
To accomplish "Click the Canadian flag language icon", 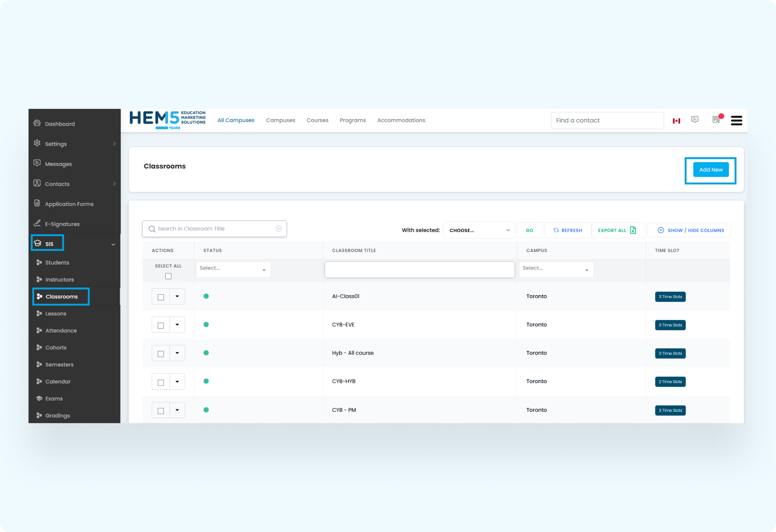I will 676,121.
